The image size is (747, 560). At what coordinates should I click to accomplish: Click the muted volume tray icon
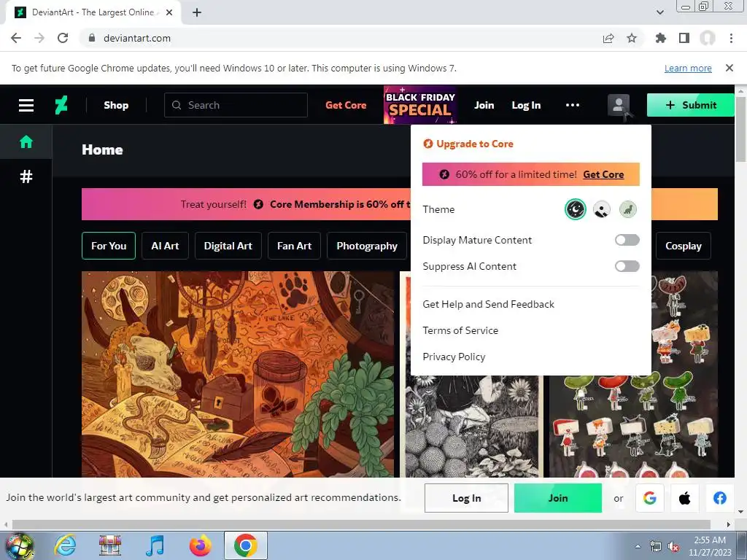tap(673, 547)
